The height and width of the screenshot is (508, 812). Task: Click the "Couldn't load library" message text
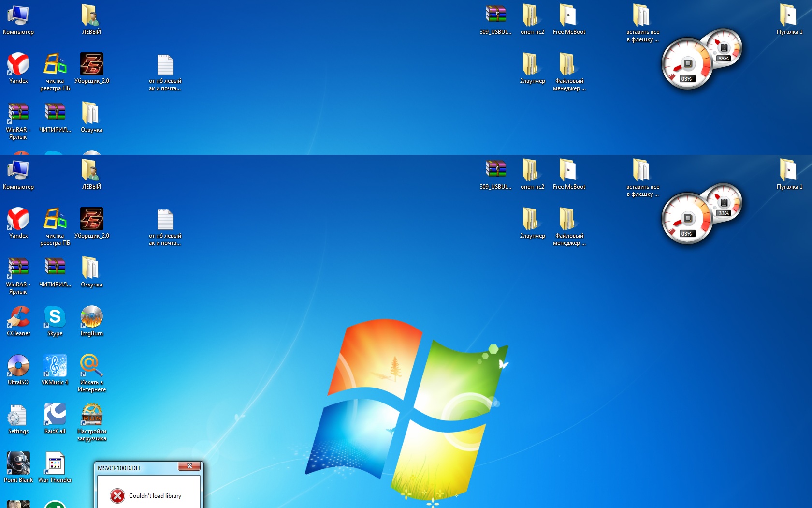tap(155, 496)
